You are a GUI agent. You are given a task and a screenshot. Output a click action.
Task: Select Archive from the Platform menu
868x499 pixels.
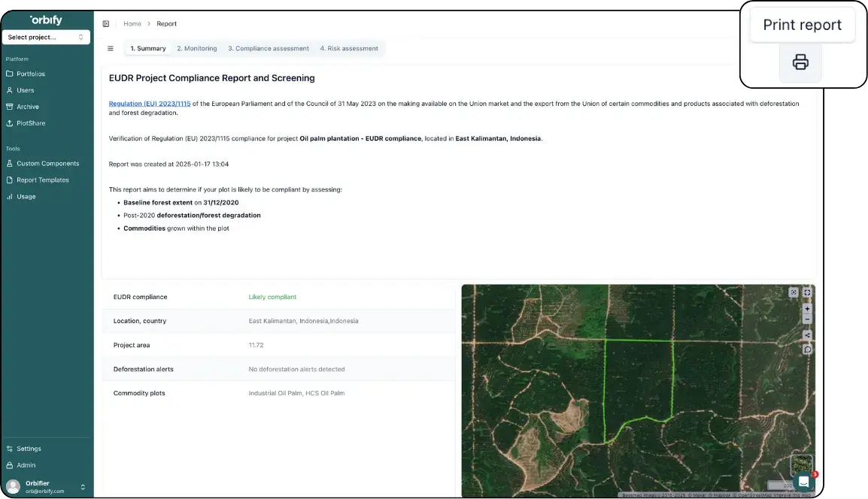click(29, 106)
